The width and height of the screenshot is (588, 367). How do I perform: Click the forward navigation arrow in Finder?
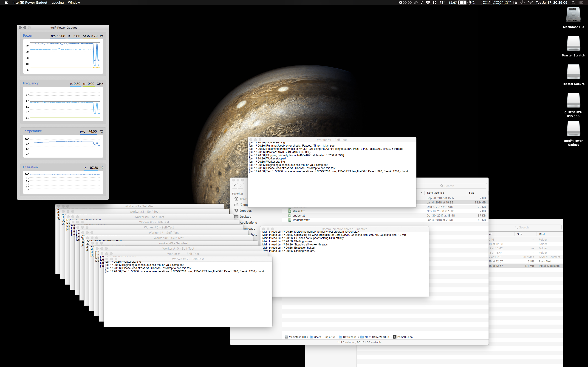[x=240, y=186]
